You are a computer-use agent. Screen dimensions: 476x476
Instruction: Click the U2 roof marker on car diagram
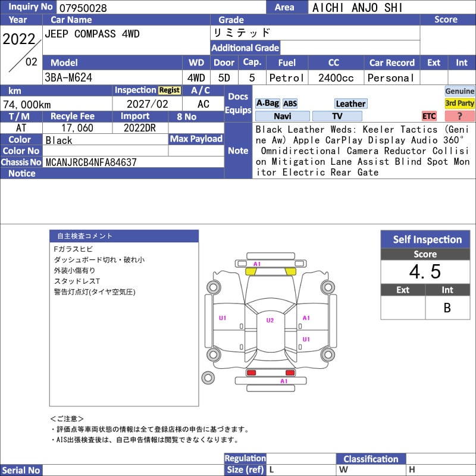[270, 321]
